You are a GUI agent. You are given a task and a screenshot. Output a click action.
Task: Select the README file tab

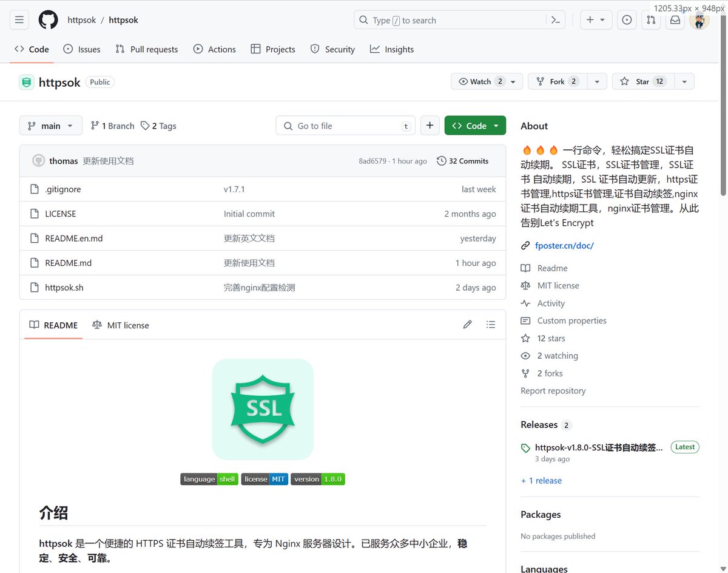(54, 325)
